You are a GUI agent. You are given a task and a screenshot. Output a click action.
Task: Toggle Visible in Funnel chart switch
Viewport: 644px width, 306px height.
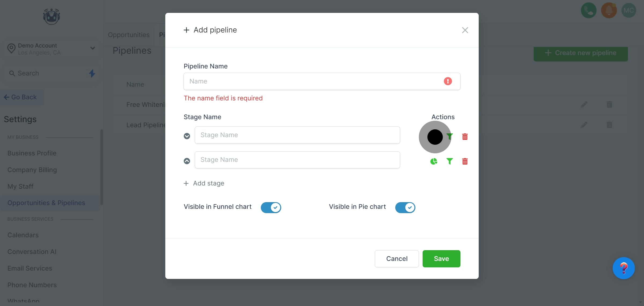271,207
